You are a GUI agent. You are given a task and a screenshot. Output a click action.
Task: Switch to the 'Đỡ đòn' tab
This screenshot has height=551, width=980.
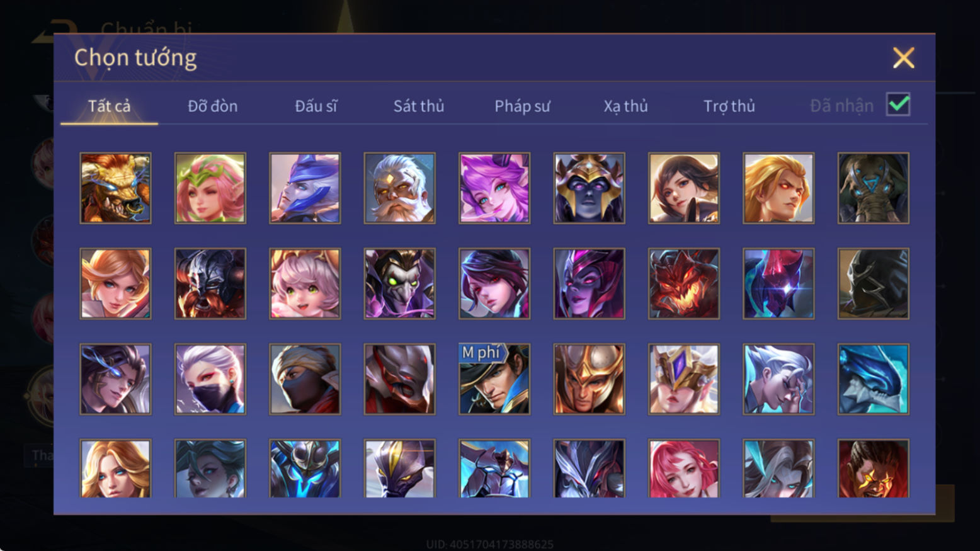pos(213,106)
